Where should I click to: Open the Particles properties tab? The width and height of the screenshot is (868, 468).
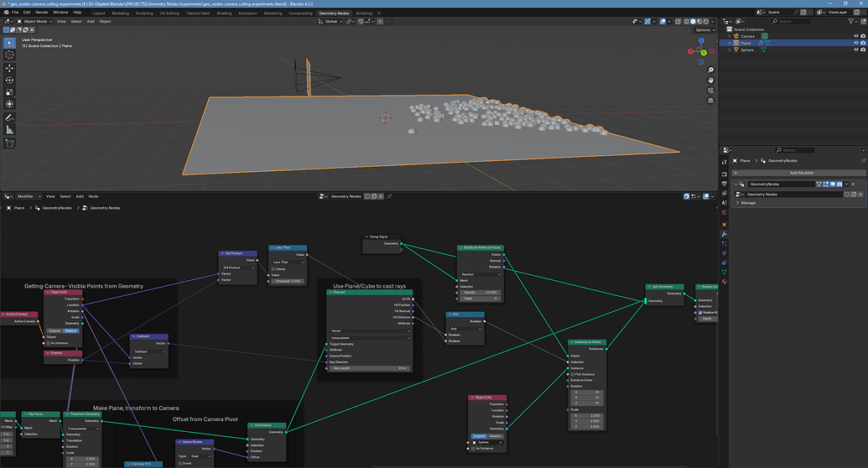pos(724,244)
